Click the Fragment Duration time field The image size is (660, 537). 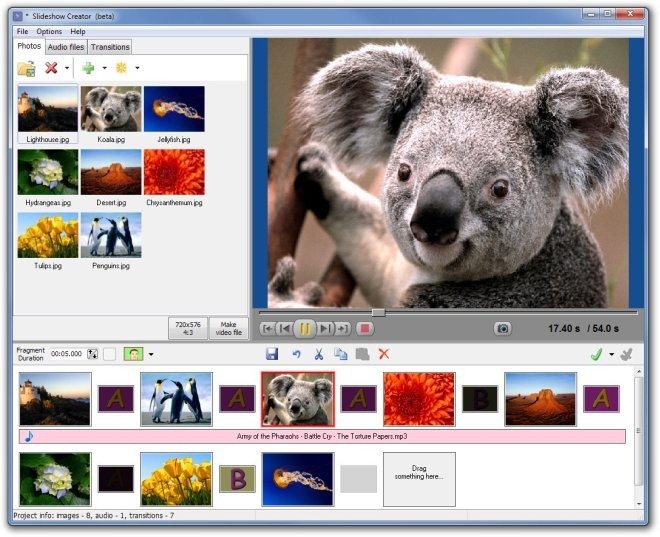(x=67, y=354)
